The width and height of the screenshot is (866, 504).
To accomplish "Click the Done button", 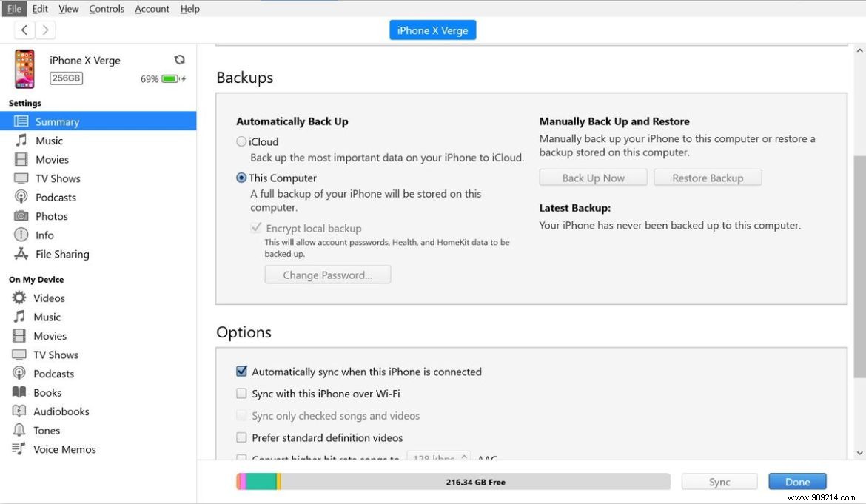I will click(797, 481).
